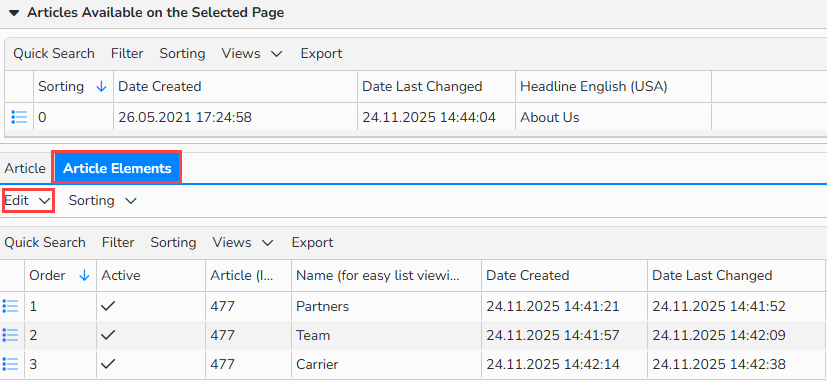Click order number 1 in Partners row
Screen dimensions: 827x382
[x=33, y=307]
